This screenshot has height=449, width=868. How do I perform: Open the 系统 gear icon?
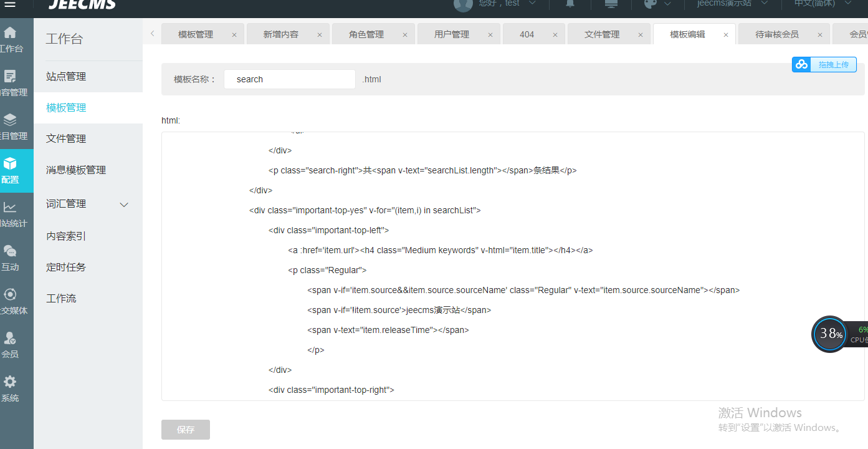(11, 382)
